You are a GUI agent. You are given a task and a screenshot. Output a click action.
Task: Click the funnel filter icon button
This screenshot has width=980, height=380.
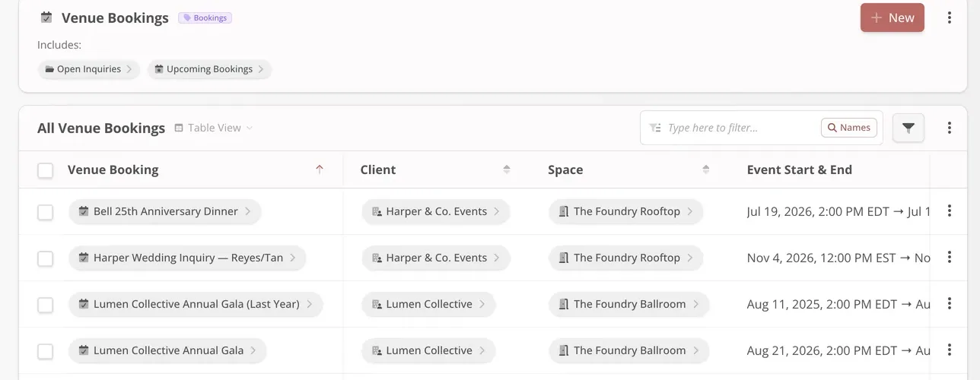[x=908, y=128]
